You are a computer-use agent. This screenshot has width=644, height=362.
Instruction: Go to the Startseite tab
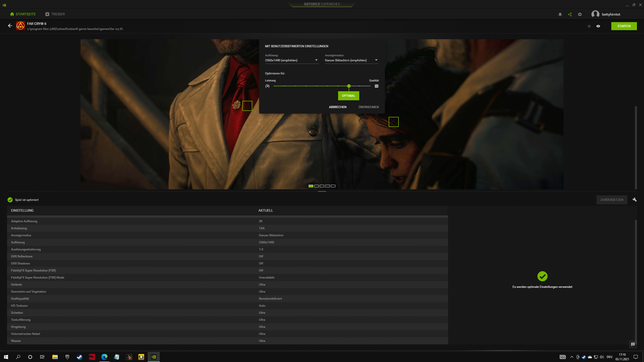[x=23, y=14]
